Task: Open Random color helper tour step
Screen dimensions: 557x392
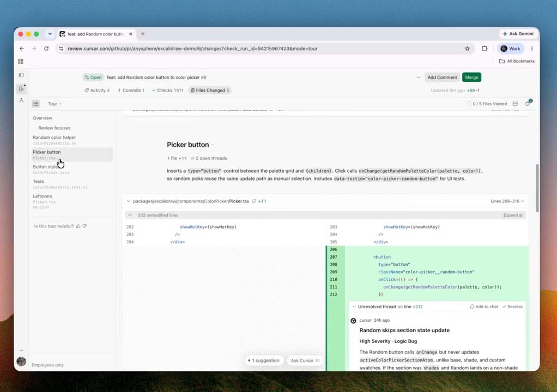Action: coord(72,140)
